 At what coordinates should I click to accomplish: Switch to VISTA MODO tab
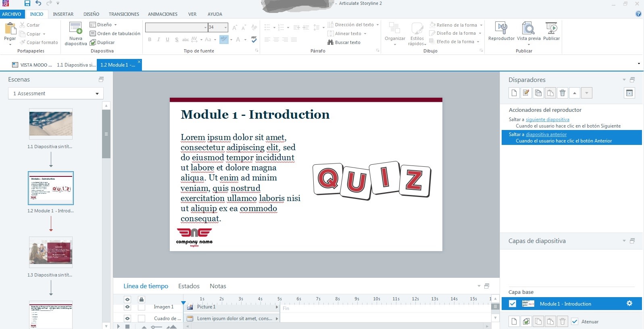pyautogui.click(x=32, y=65)
